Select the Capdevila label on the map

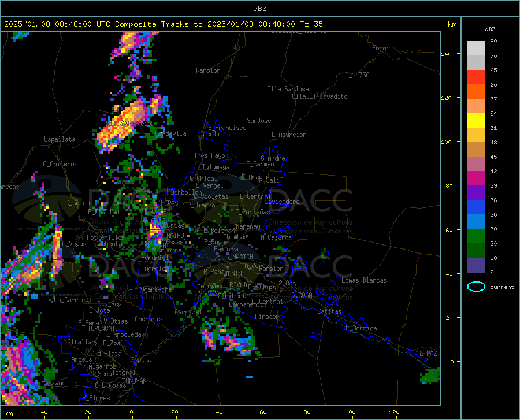click(x=171, y=133)
